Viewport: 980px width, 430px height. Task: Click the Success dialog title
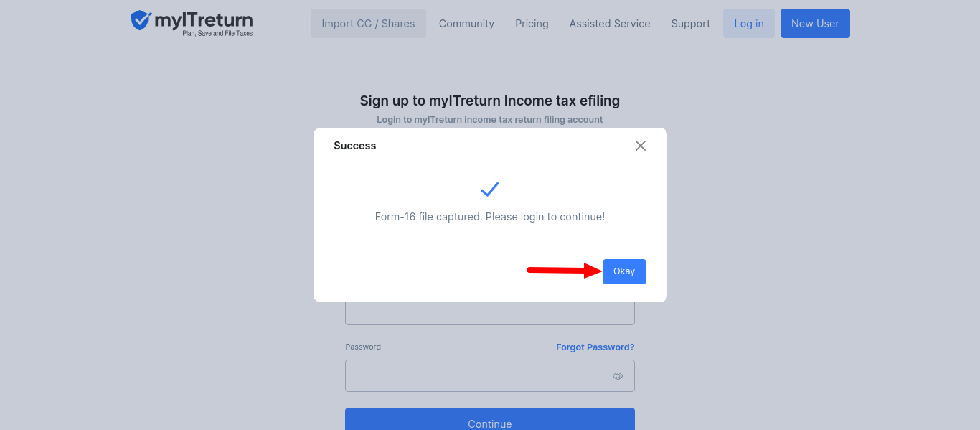[x=355, y=146]
